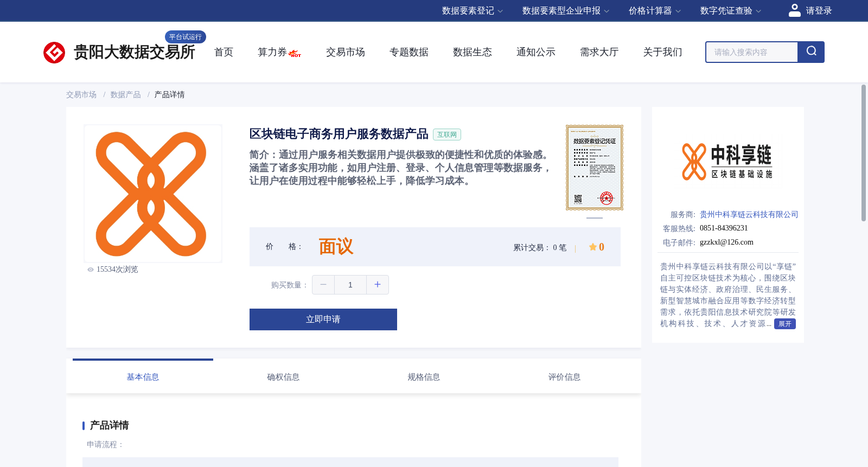Image resolution: width=868 pixels, height=467 pixels.
Task: Expand the 价格计算器 menu
Action: click(654, 11)
